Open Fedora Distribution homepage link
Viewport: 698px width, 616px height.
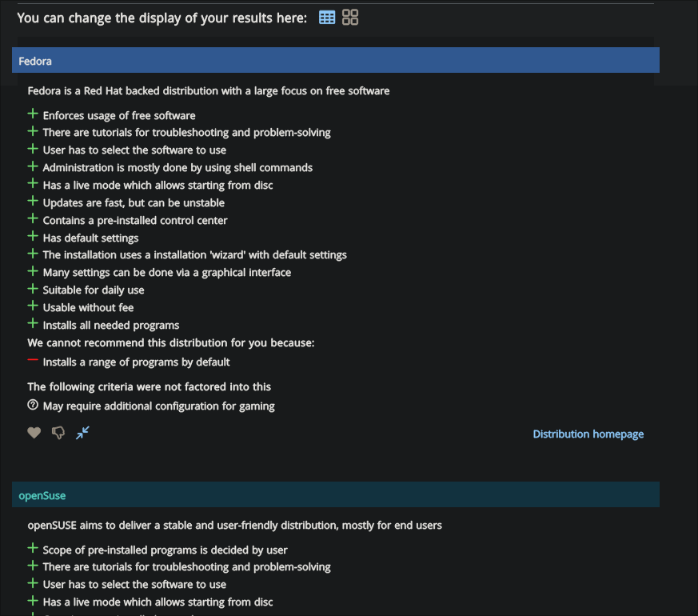click(588, 434)
